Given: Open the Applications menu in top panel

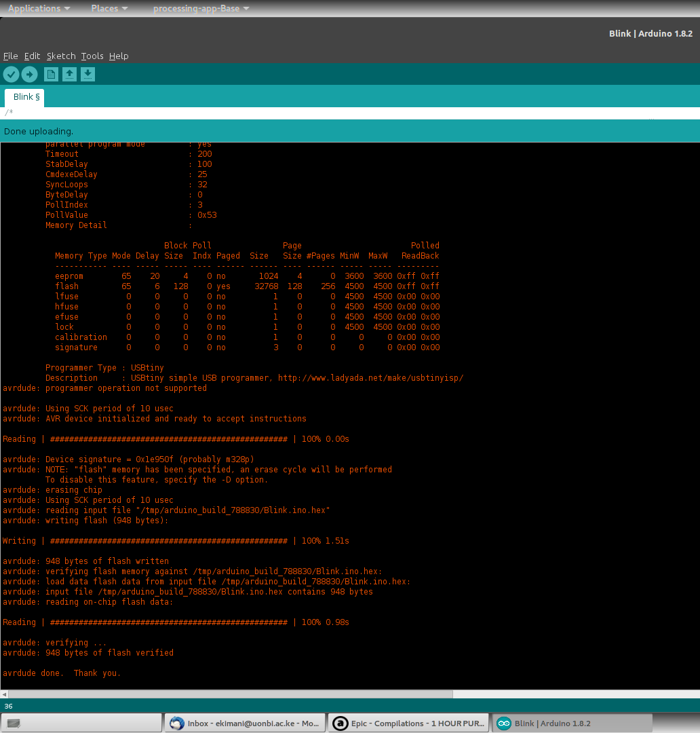Looking at the screenshot, I should [39, 8].
